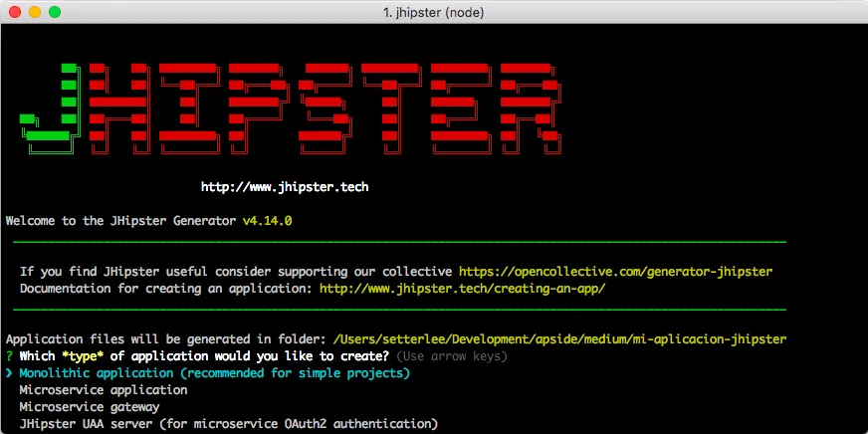
Task: Close the jhipster terminal window
Action: (x=15, y=12)
